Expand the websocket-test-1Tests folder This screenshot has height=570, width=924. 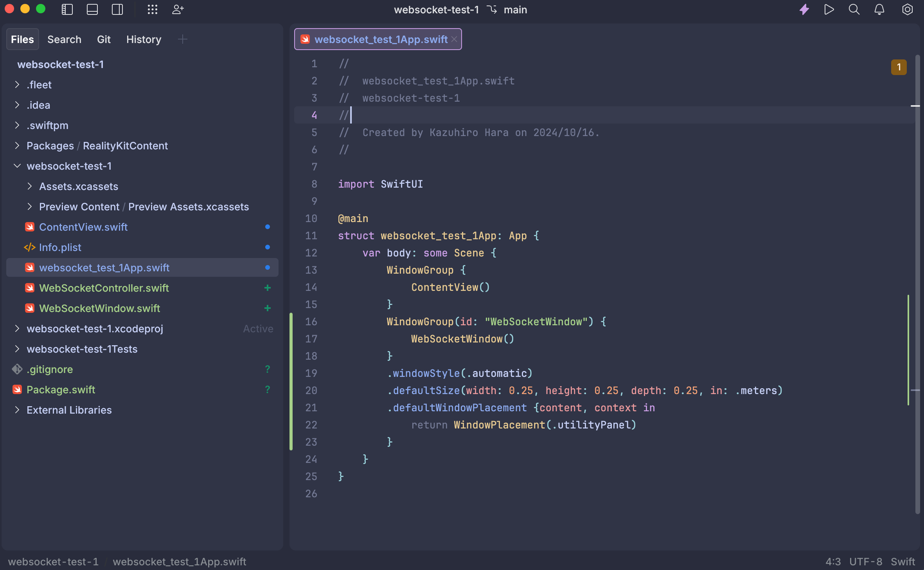(x=17, y=349)
